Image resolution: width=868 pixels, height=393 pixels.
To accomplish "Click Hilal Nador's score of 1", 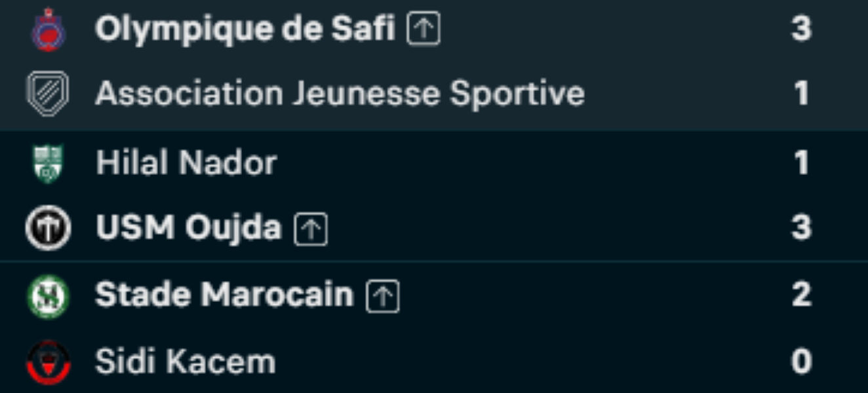I will click(x=801, y=163).
